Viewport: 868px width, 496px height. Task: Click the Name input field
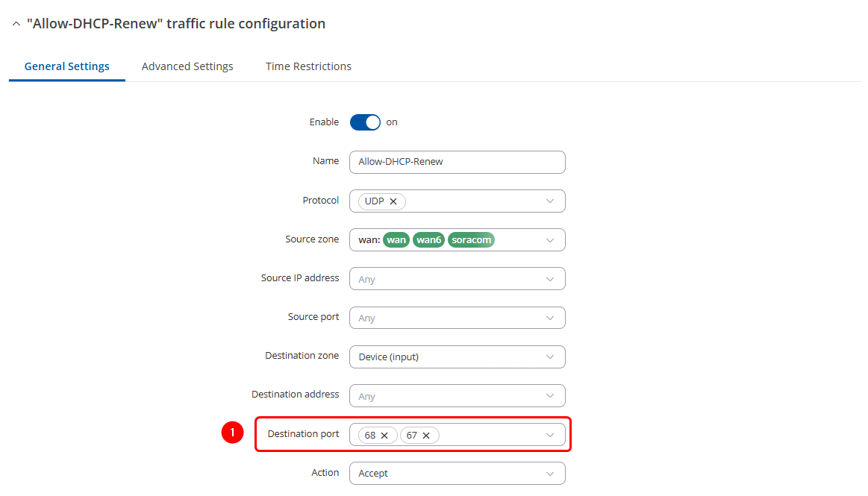[x=457, y=162]
